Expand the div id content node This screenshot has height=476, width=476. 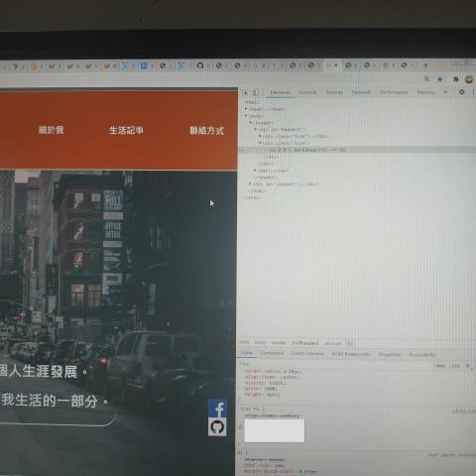251,183
